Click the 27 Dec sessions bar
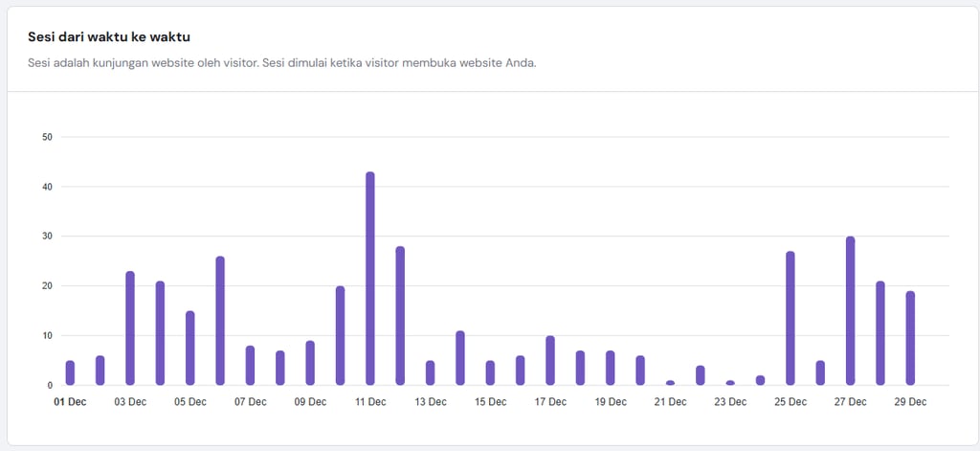 click(850, 311)
